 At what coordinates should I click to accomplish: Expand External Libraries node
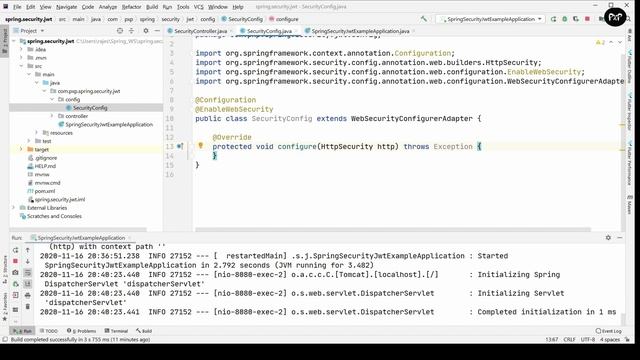[x=14, y=208]
